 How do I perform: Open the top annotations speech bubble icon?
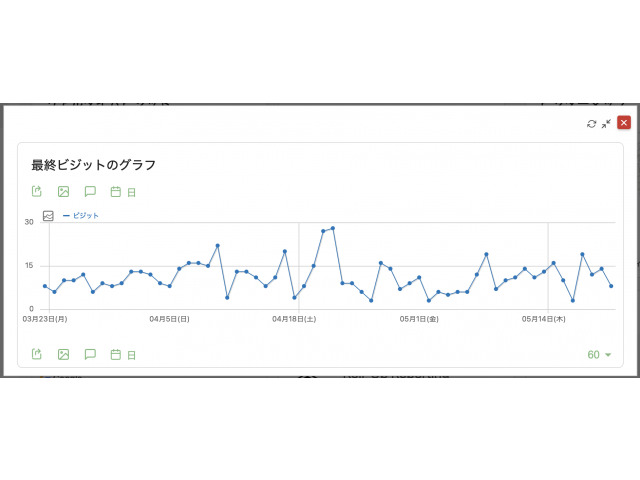90,191
